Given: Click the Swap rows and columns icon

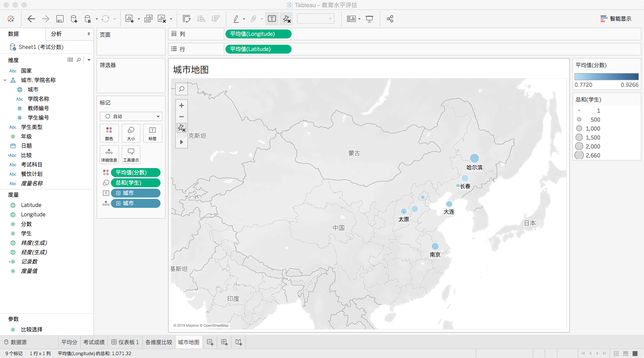Looking at the screenshot, I should pyautogui.click(x=186, y=19).
